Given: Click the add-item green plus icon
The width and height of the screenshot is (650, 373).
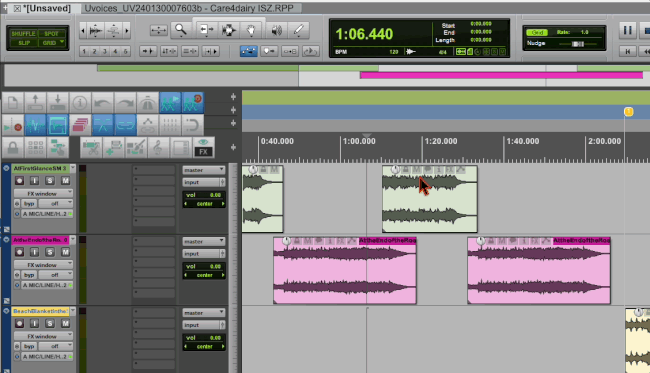Looking at the screenshot, I should pyautogui.click(x=113, y=147).
